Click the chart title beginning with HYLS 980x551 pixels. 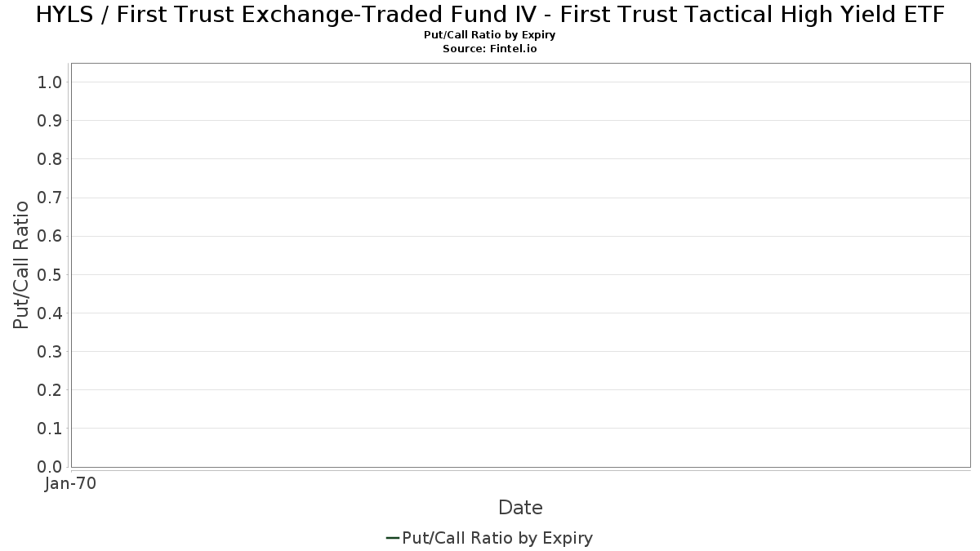point(490,15)
